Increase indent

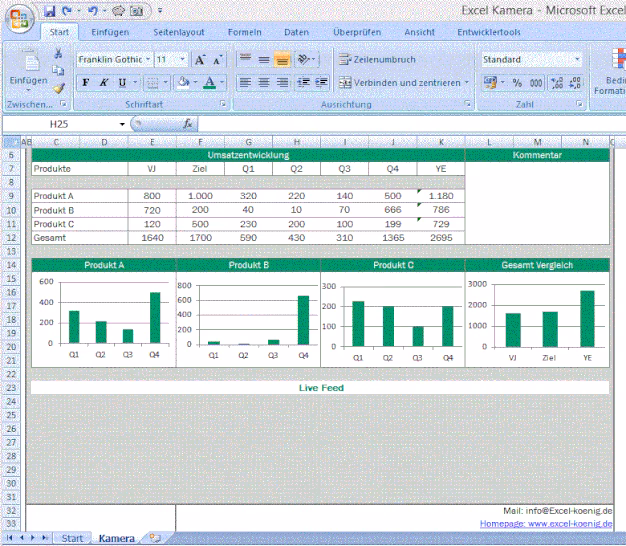(x=321, y=83)
